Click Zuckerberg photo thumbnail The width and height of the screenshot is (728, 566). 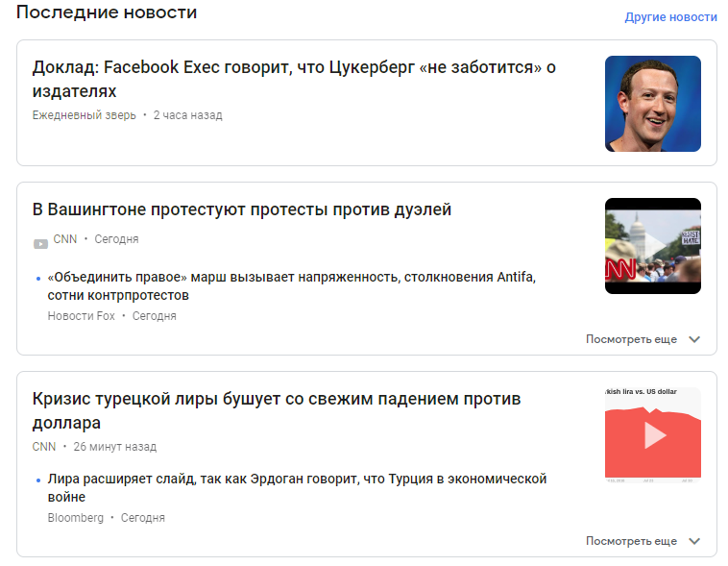[x=653, y=104]
